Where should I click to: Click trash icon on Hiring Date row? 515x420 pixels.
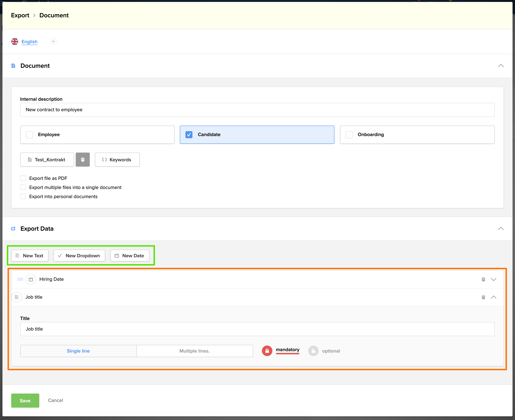click(483, 279)
